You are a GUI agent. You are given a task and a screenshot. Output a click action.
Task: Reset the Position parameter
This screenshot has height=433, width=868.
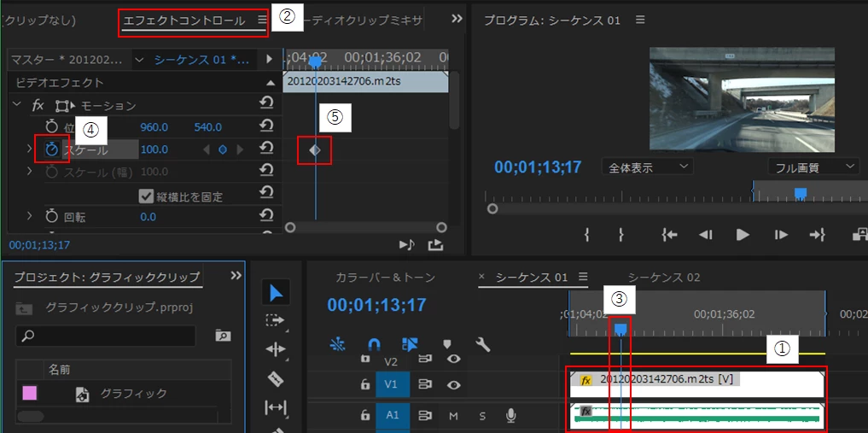point(266,126)
